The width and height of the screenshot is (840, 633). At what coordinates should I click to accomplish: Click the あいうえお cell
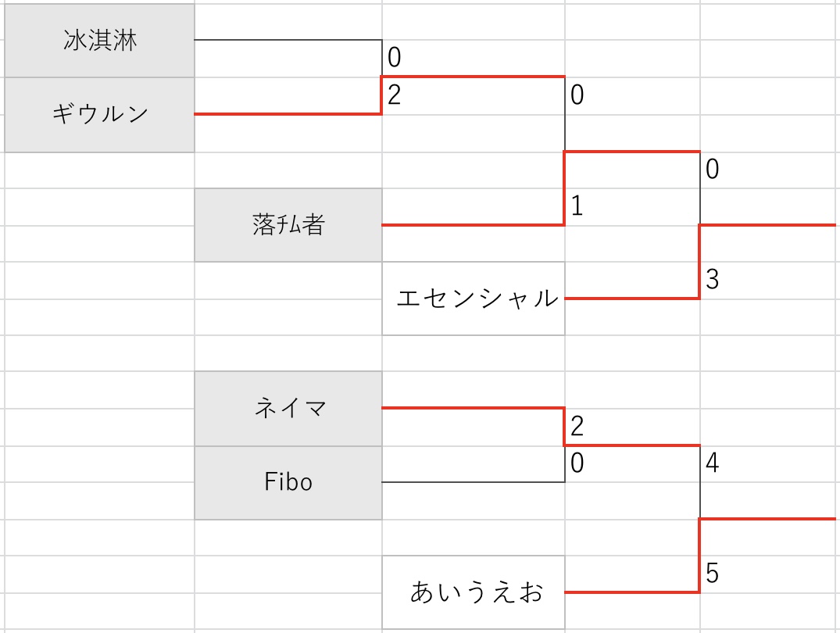pyautogui.click(x=474, y=592)
